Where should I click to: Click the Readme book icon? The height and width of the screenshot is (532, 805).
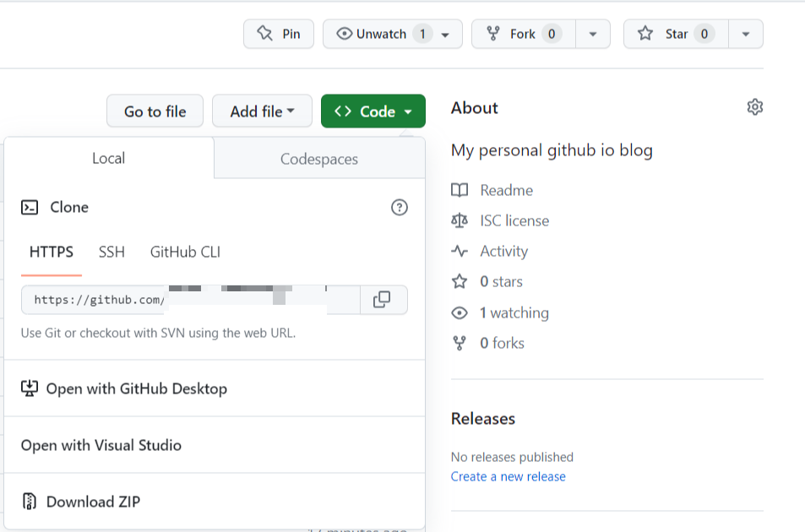[460, 190]
